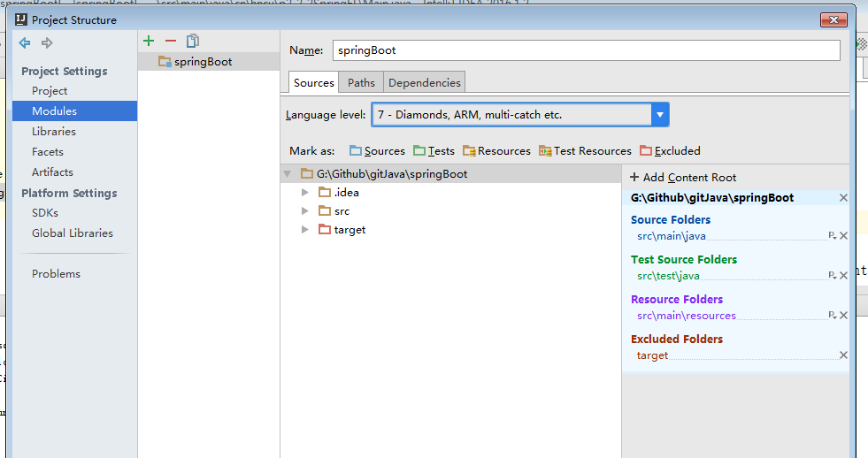Remove content root G:\Github\gitJava\springBoot
Viewport: 868px width, 458px height.
click(843, 197)
